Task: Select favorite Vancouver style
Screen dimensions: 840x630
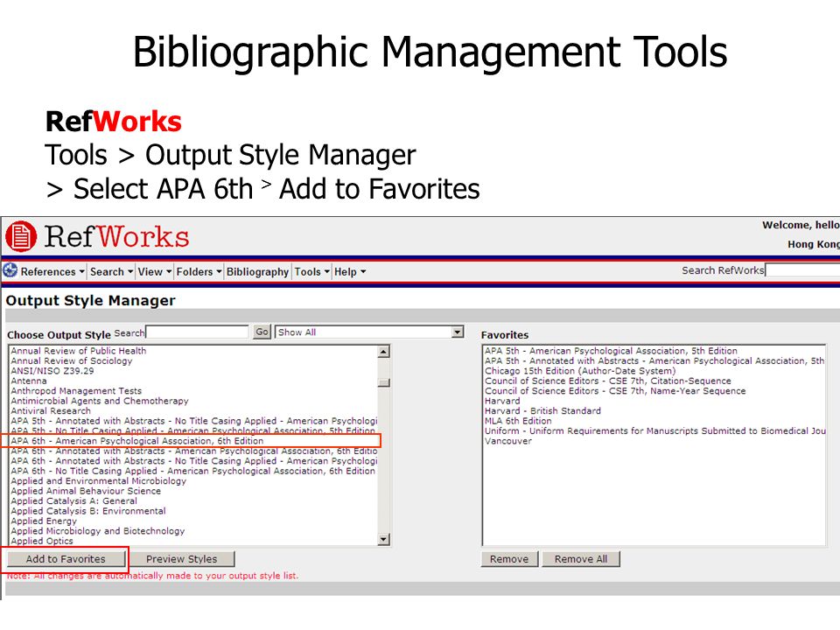Action: 507,441
